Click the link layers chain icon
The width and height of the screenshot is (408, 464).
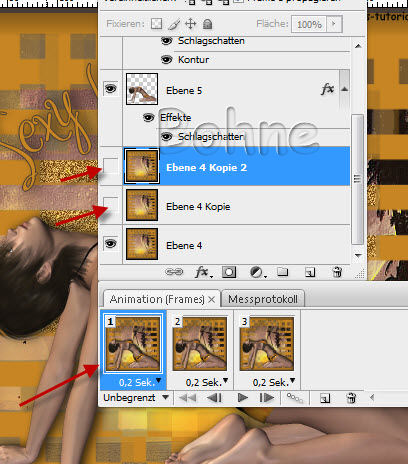174,272
